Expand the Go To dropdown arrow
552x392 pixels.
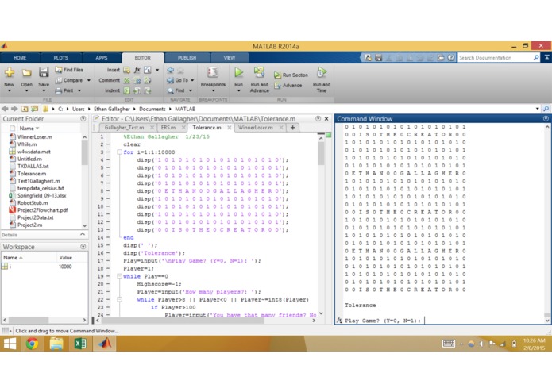click(192, 80)
